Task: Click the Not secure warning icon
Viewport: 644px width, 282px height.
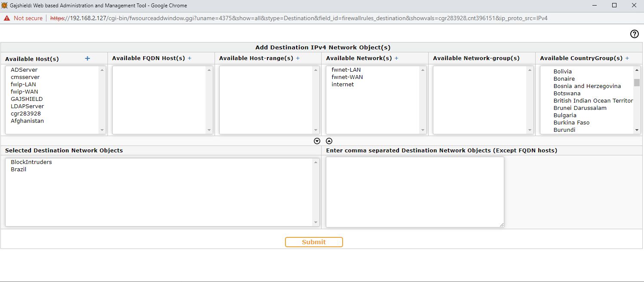Action: (7, 18)
